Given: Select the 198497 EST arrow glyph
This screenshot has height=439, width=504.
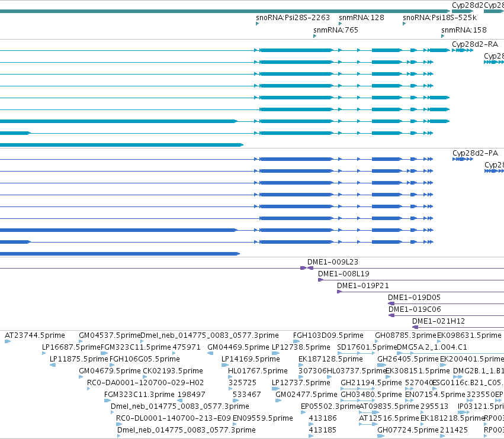Looking at the screenshot, I should [180, 401].
